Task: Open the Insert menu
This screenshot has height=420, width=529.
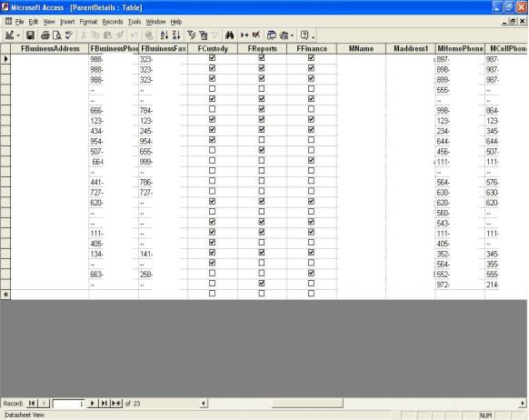Action: (x=67, y=22)
